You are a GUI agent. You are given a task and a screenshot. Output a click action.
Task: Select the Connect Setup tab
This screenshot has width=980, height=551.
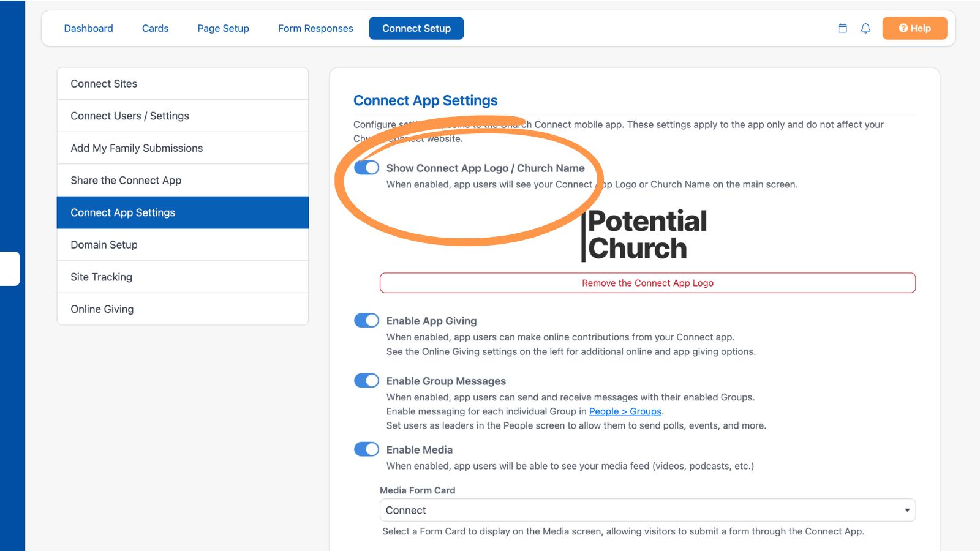pyautogui.click(x=417, y=28)
